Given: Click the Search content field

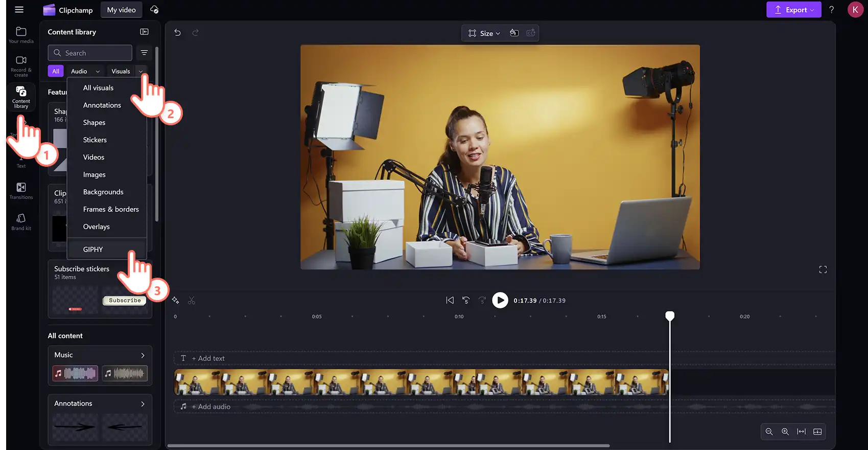Looking at the screenshot, I should (x=90, y=53).
